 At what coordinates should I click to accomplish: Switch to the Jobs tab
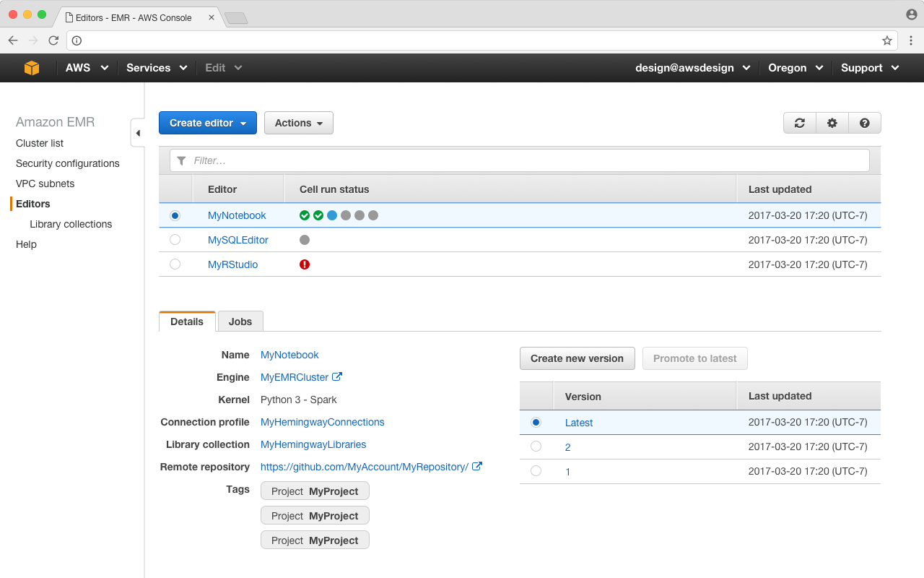point(240,322)
